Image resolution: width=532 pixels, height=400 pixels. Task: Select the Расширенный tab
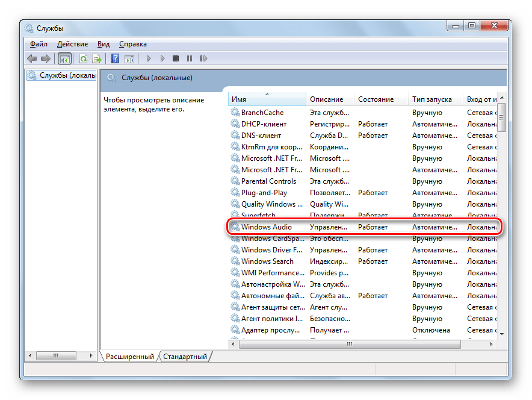[129, 357]
